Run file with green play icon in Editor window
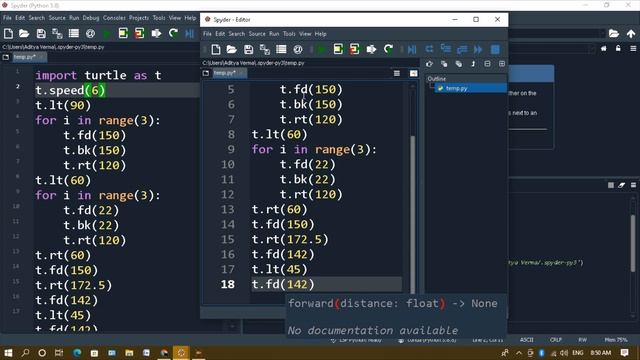Screen dimensions: 640x360 [x=321, y=50]
